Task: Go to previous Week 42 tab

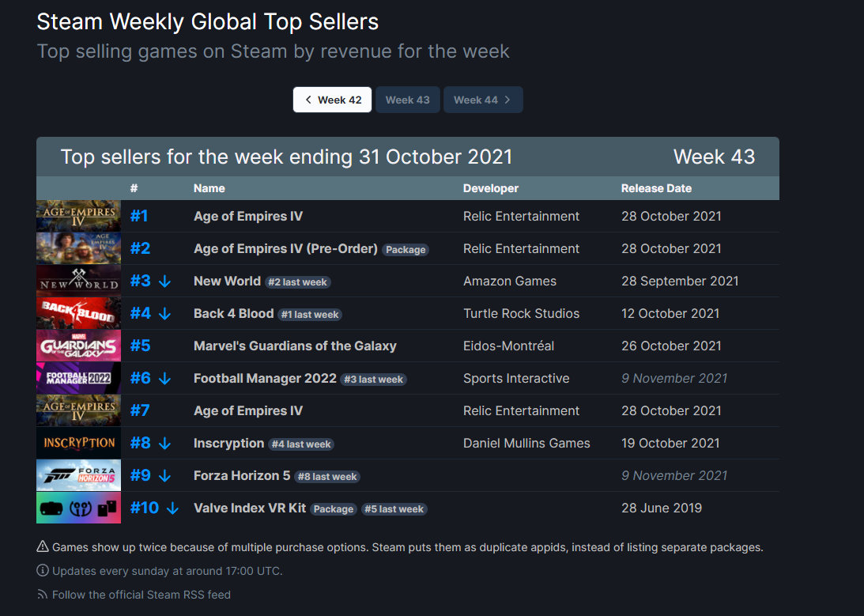Action: click(x=332, y=100)
